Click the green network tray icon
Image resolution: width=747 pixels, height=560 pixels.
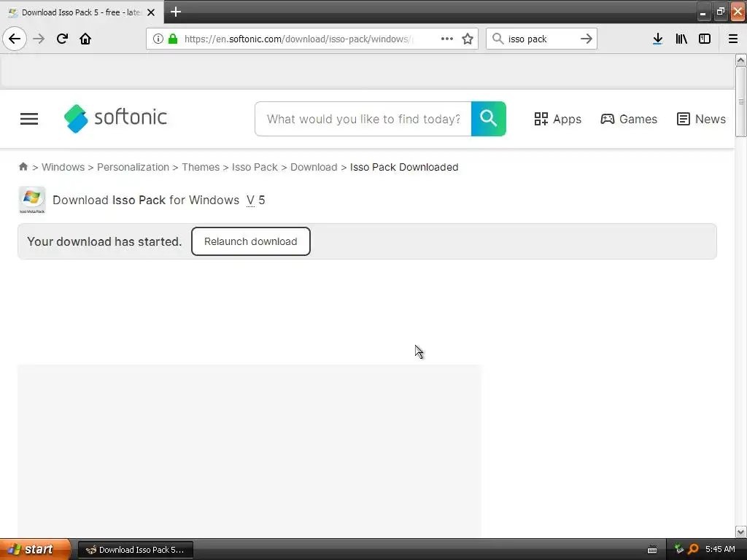(x=679, y=549)
